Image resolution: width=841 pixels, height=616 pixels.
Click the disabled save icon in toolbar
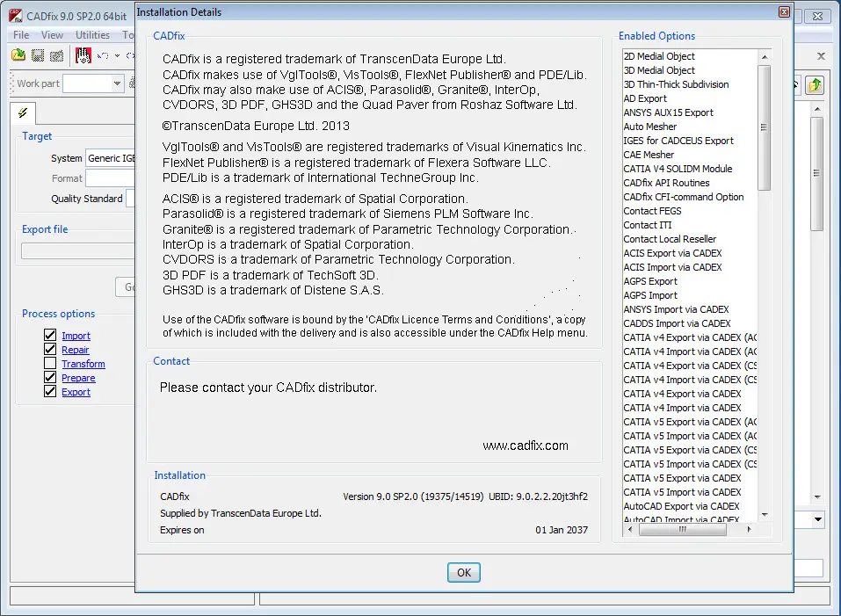tap(38, 55)
